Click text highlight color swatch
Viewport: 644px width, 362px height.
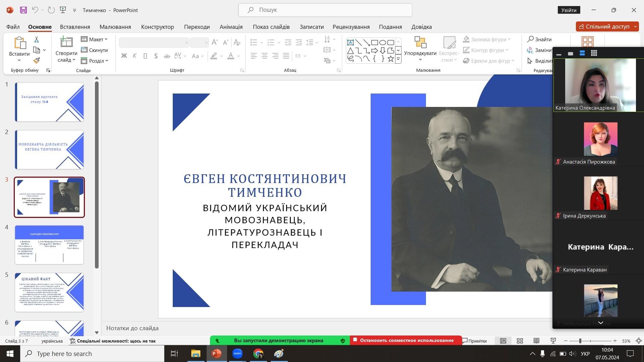click(x=214, y=56)
